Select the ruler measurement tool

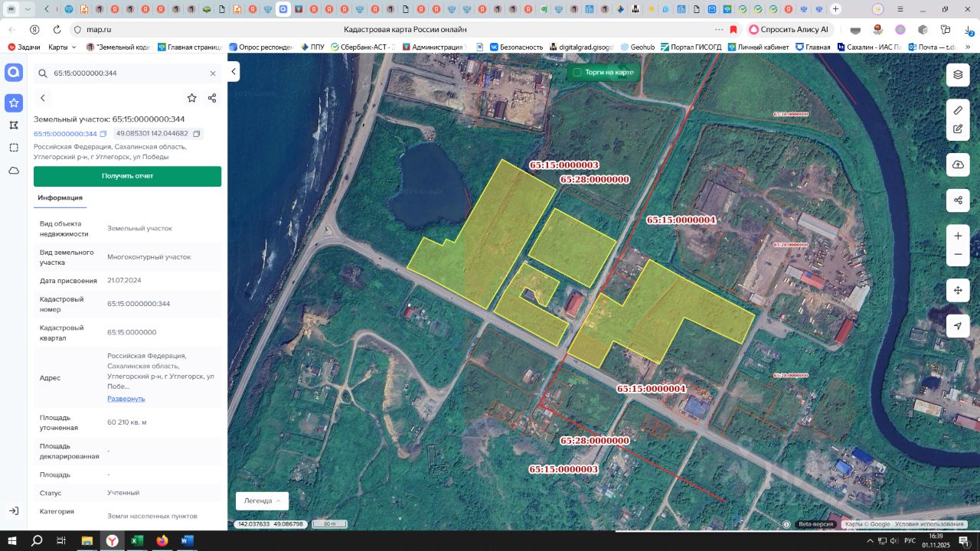pos(958,110)
